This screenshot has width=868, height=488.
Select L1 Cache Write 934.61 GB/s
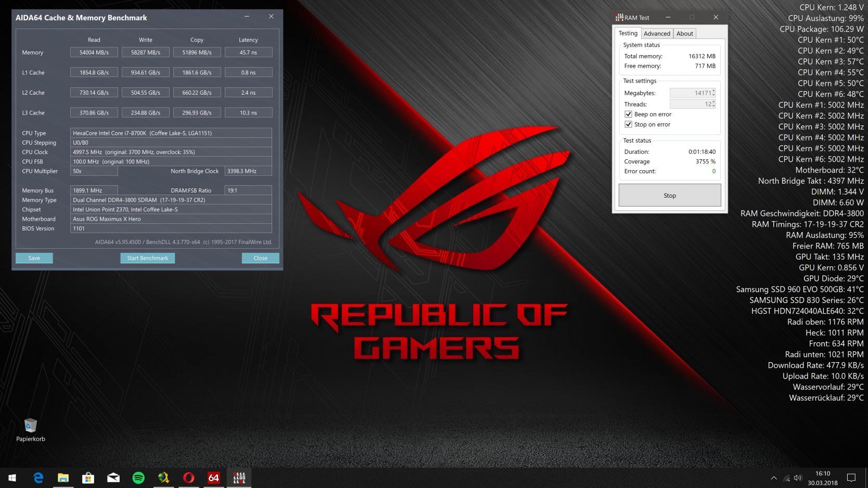[x=146, y=72]
